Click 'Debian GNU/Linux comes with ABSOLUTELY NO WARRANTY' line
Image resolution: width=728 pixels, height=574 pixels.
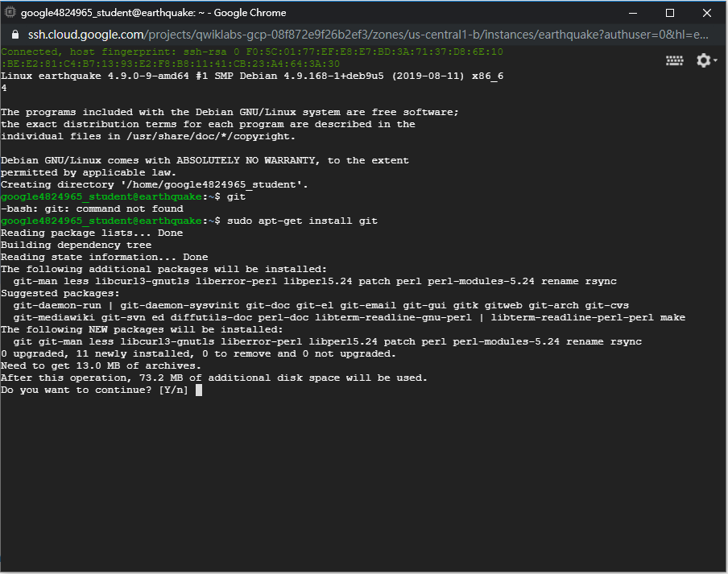point(205,160)
